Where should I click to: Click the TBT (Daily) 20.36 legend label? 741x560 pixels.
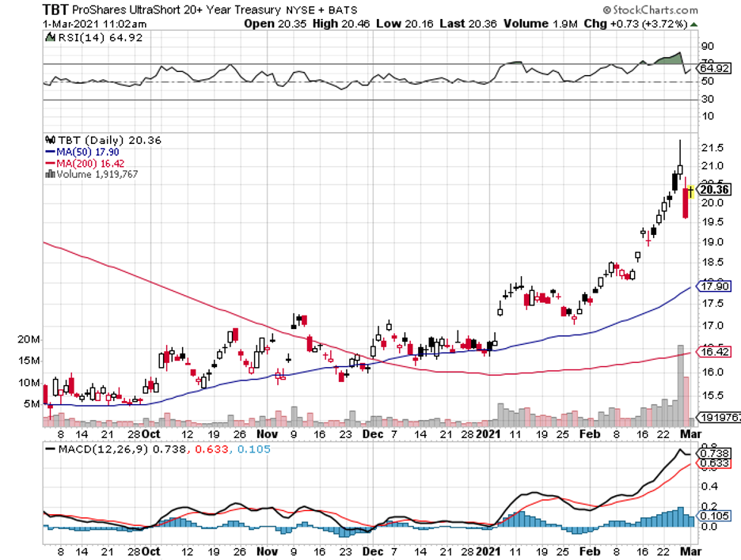(109, 140)
